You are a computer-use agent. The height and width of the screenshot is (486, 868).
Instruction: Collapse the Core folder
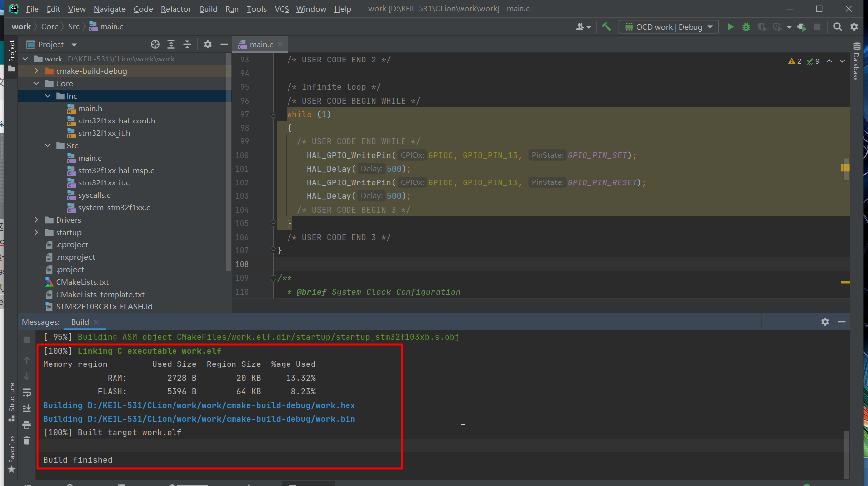tap(36, 83)
